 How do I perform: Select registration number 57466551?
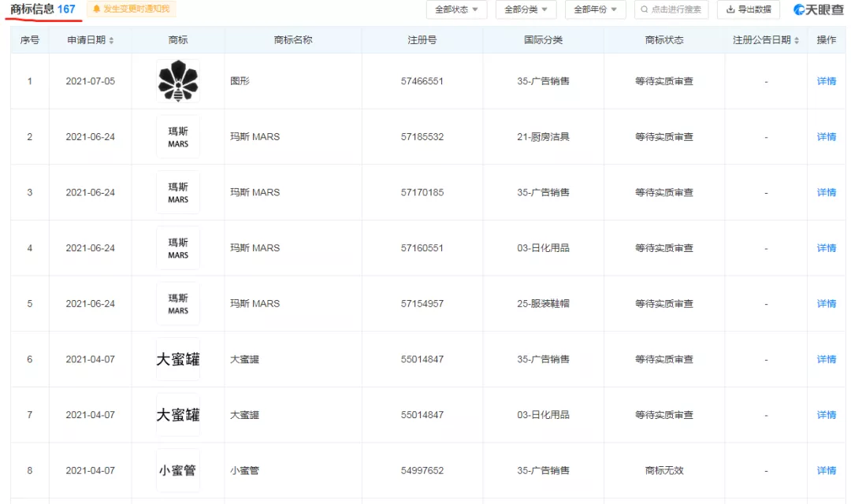[422, 81]
